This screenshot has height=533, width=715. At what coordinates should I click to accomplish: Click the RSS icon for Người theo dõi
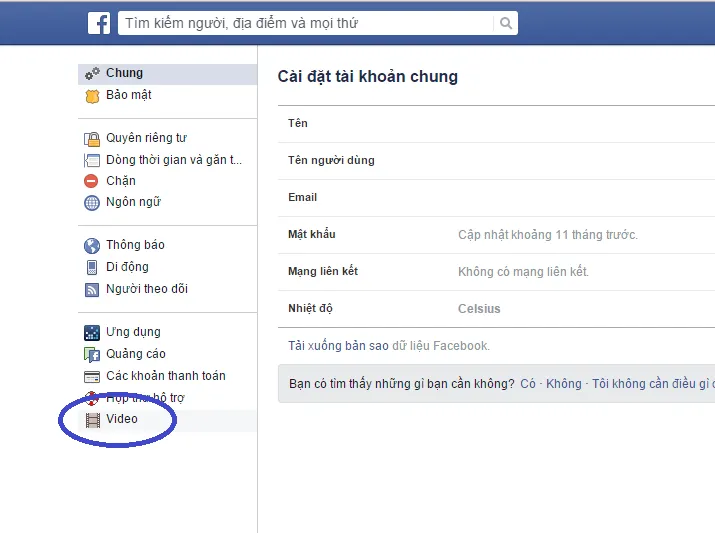tap(92, 290)
